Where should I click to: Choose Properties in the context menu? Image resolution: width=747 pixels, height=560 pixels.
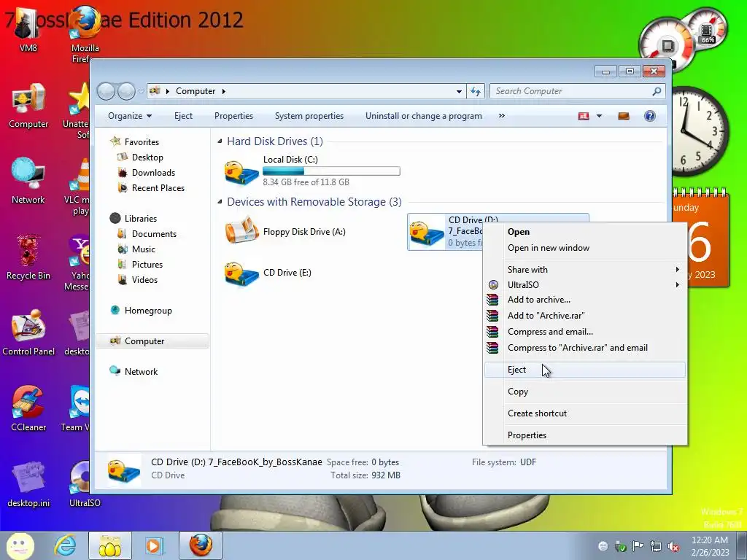(x=585, y=435)
